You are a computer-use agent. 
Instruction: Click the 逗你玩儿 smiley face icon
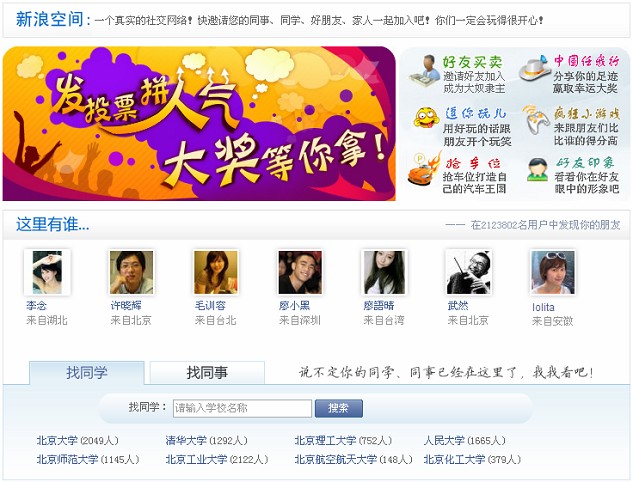tap(426, 118)
